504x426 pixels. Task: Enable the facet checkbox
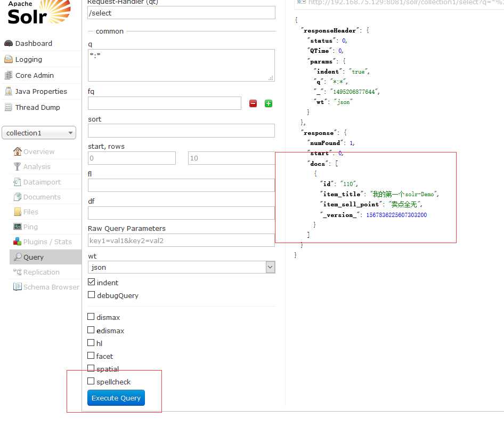coord(91,356)
